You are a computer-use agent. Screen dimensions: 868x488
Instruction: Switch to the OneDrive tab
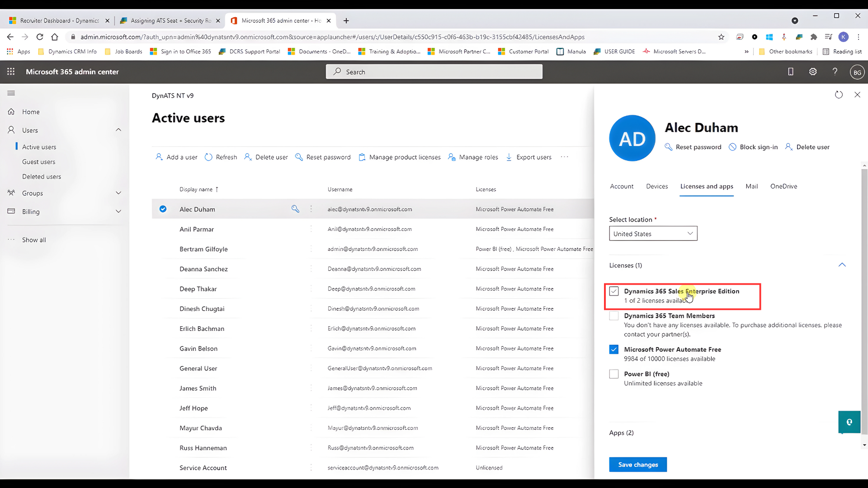click(x=783, y=186)
